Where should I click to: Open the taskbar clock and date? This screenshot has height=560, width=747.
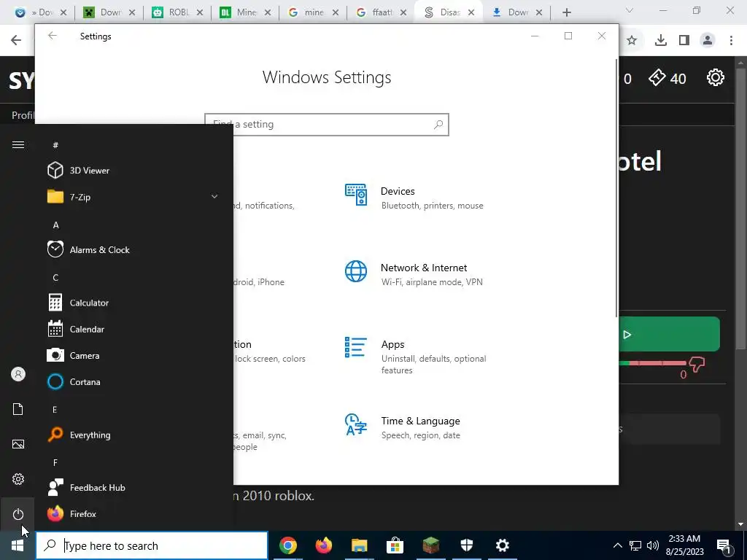click(684, 545)
